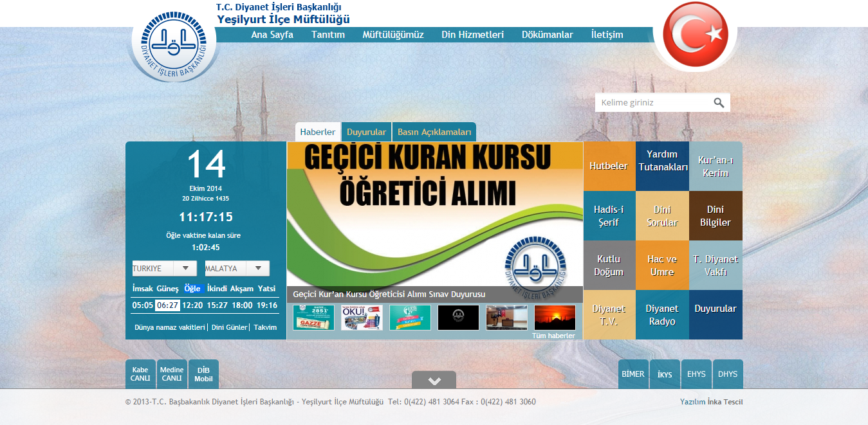This screenshot has height=425, width=868.
Task: Open the Din Hizmetleri menu
Action: pyautogui.click(x=472, y=35)
